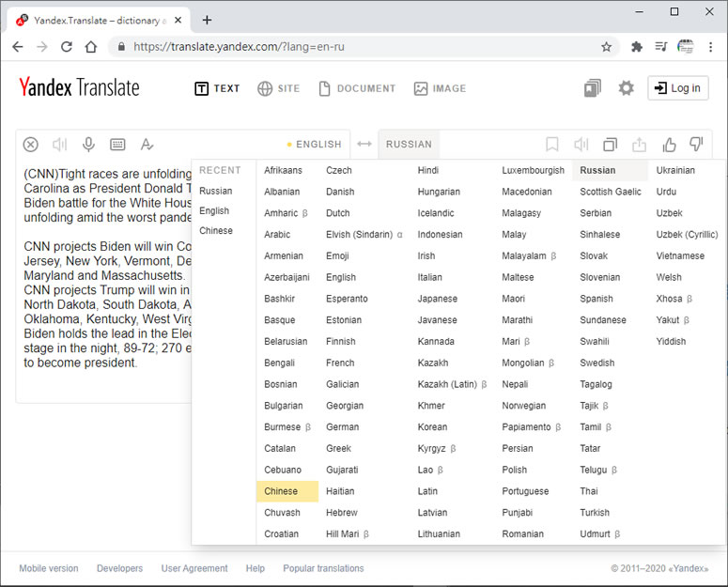Open the Help footer link
This screenshot has width=728, height=587.
pyautogui.click(x=256, y=568)
